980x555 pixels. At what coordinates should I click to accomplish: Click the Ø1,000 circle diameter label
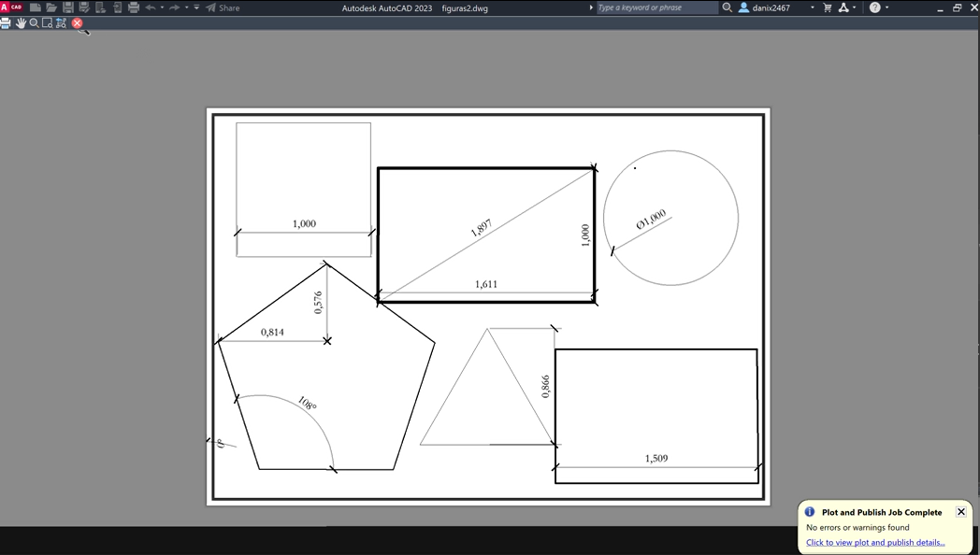click(651, 220)
